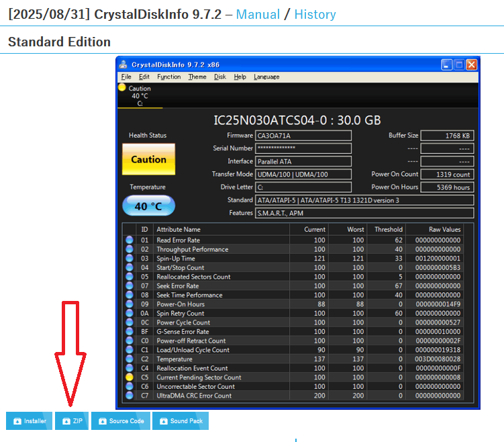The image size is (504, 442).
Task: Open the Help menu
Action: (x=240, y=77)
